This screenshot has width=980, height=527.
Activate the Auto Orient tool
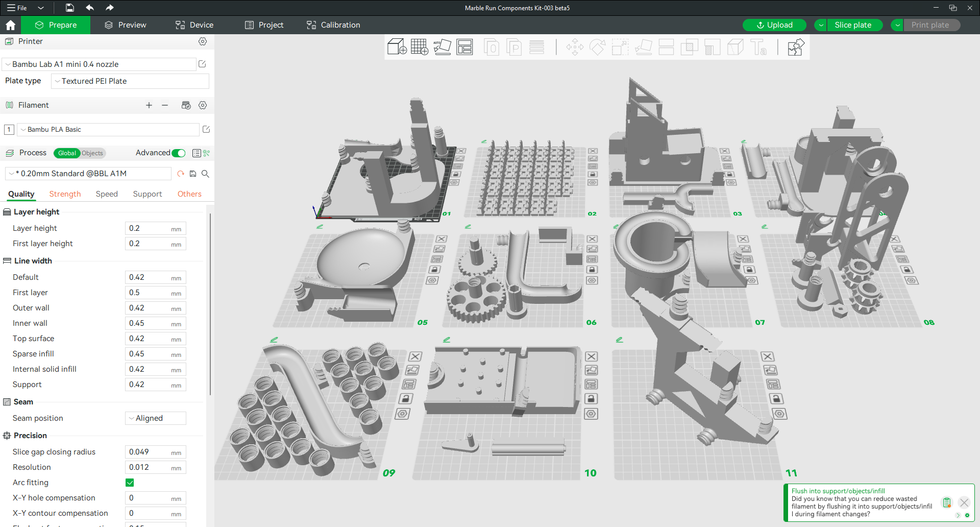tap(443, 47)
